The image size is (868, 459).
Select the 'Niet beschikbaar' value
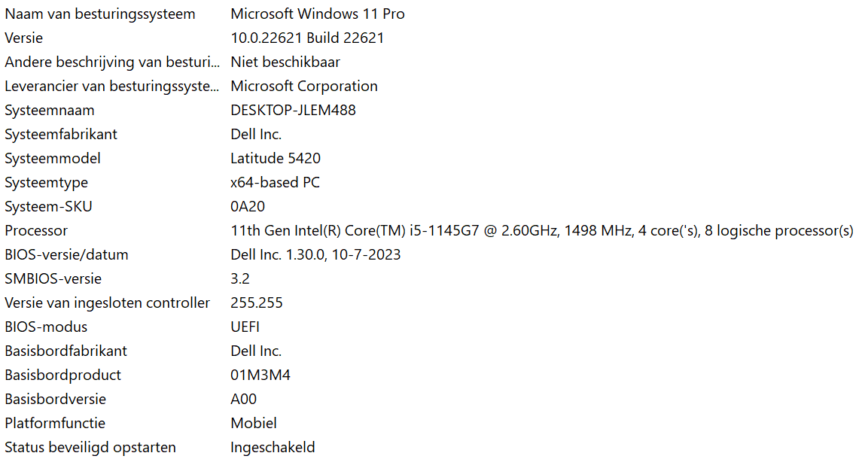tap(285, 62)
